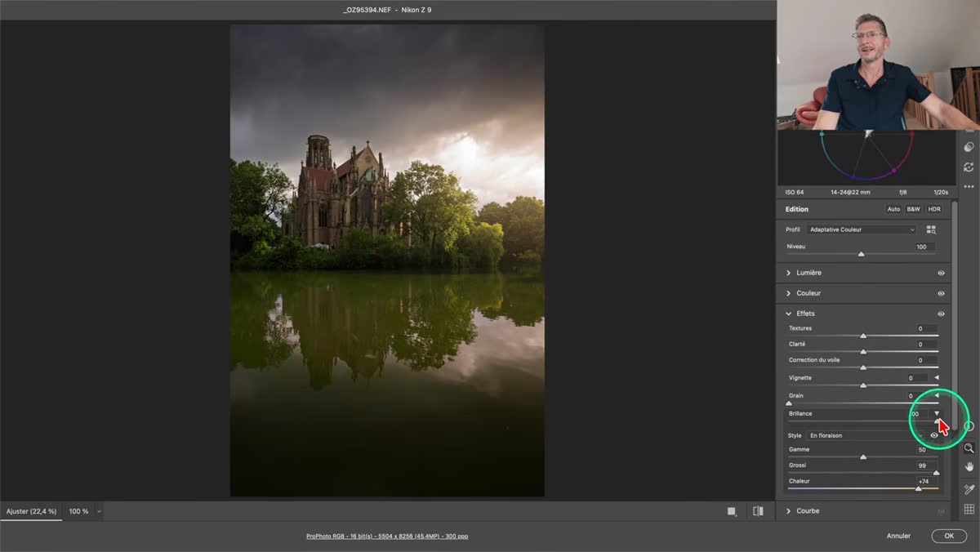This screenshot has width=980, height=552.
Task: Toggle the grid overlay icon
Action: tap(969, 510)
